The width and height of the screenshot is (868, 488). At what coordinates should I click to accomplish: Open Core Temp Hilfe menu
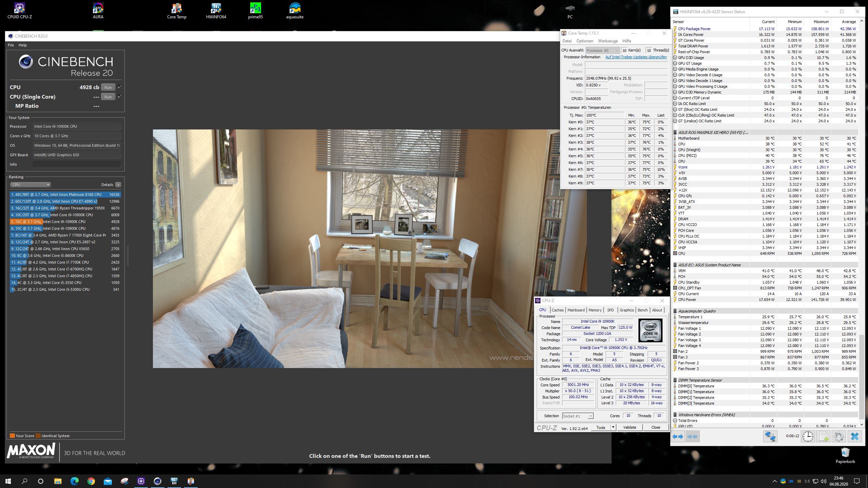[x=627, y=41]
